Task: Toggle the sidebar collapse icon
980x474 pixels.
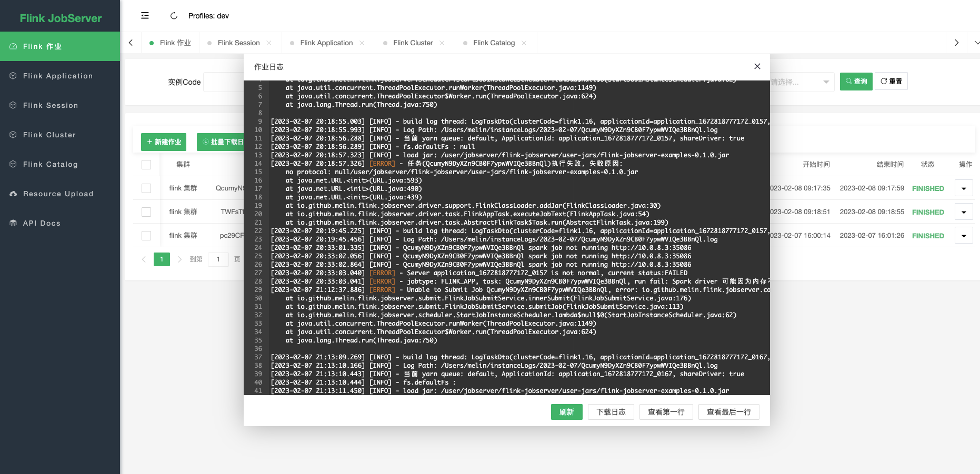Action: tap(145, 16)
